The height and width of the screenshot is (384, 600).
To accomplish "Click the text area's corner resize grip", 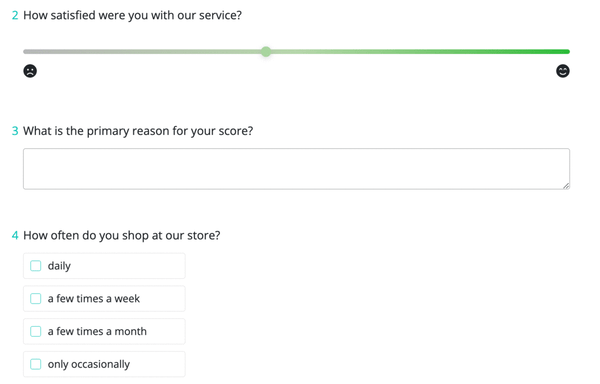I will click(x=566, y=185).
